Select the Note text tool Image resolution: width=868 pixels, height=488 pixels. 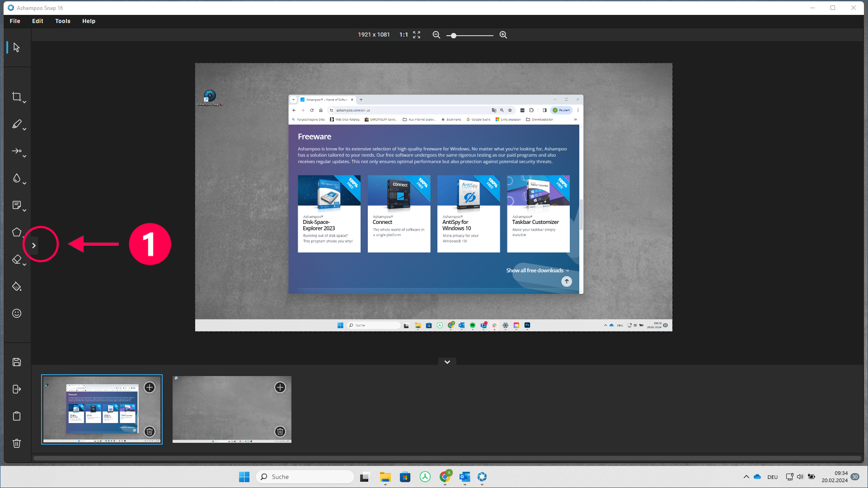17,205
